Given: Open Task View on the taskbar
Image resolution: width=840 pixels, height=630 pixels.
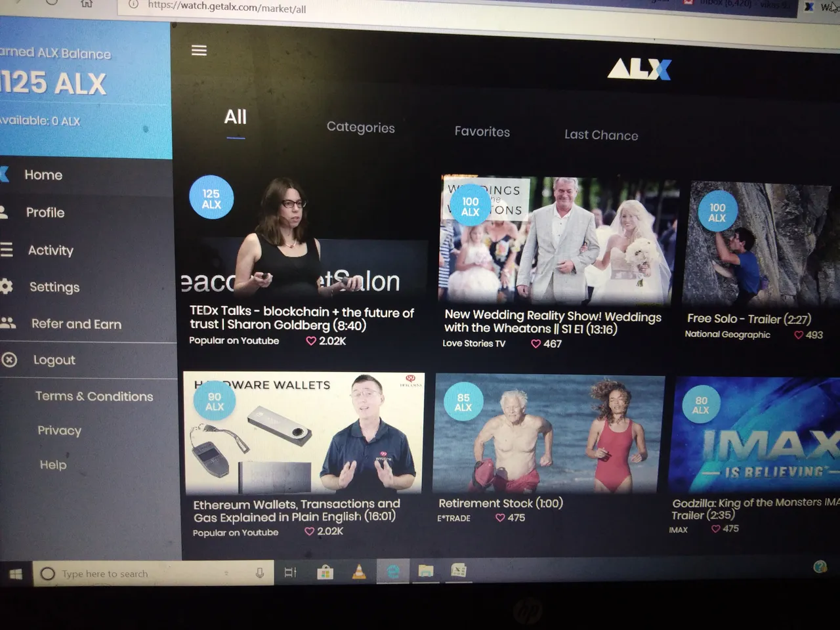Looking at the screenshot, I should tap(290, 573).
